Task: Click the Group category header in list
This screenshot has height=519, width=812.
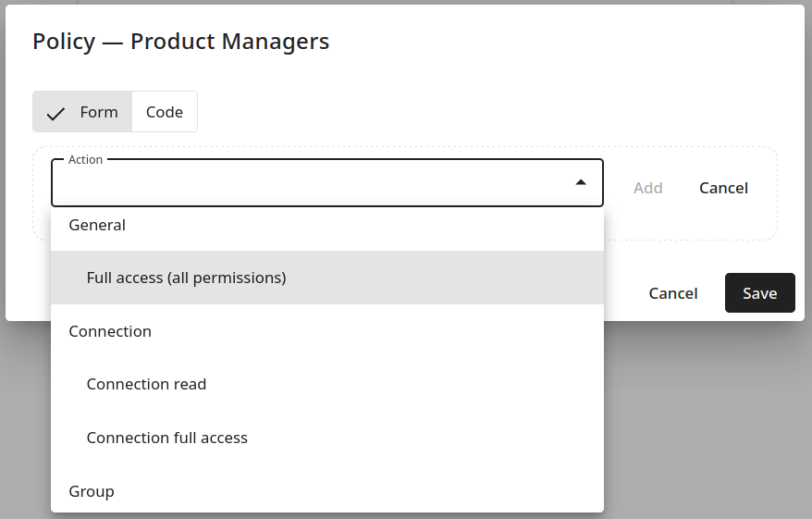Action: [x=92, y=491]
